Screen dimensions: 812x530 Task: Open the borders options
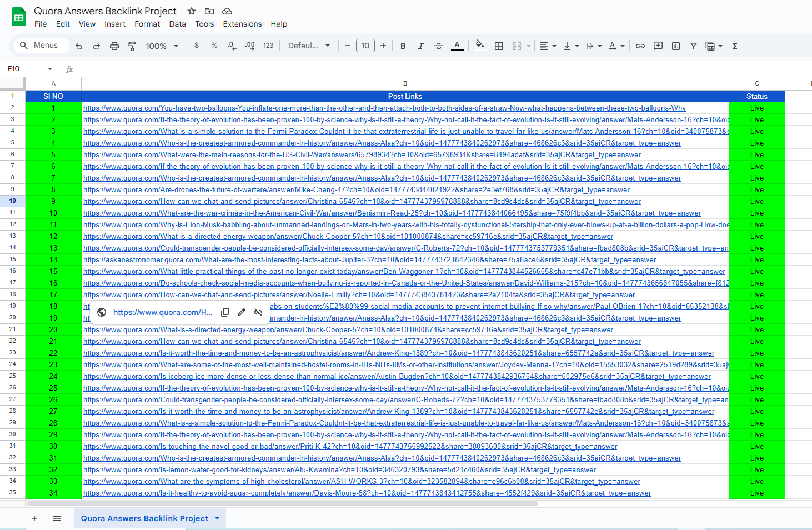click(x=499, y=46)
